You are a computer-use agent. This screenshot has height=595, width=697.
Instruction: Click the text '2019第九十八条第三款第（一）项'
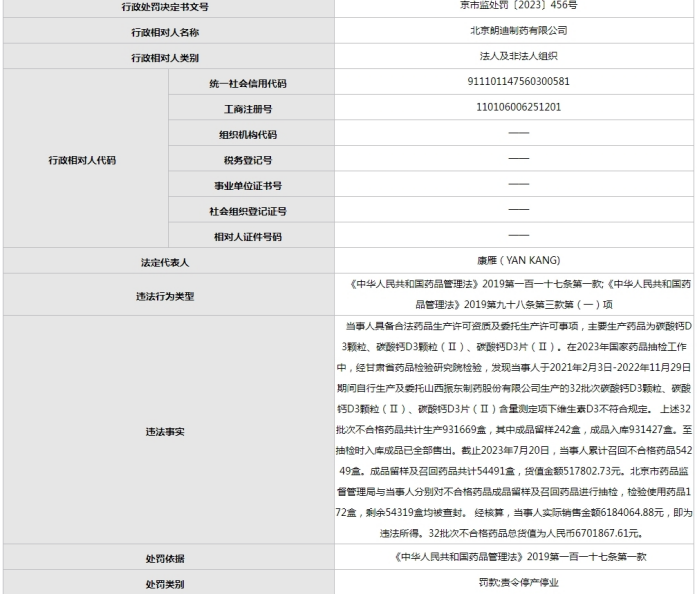(x=538, y=305)
